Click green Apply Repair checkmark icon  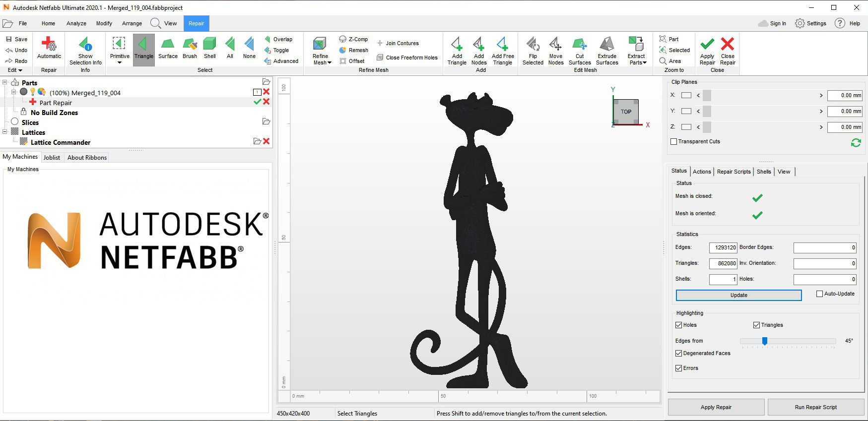click(707, 44)
